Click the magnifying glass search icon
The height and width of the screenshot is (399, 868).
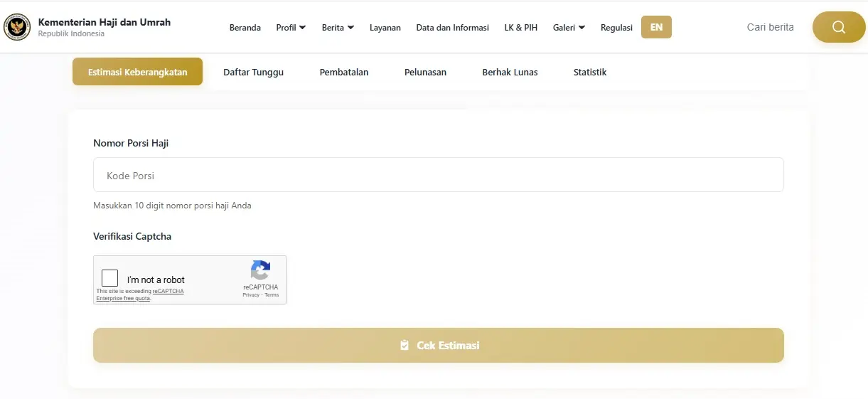(838, 28)
